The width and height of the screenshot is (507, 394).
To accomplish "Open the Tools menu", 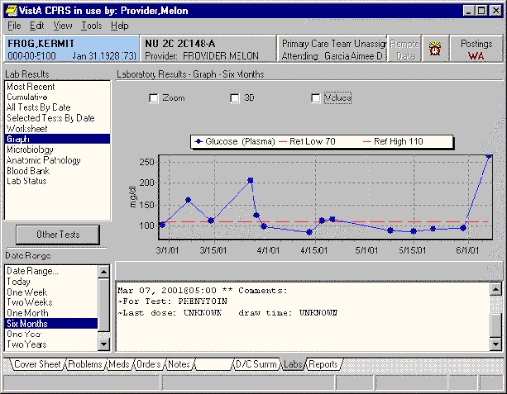I will pos(92,26).
